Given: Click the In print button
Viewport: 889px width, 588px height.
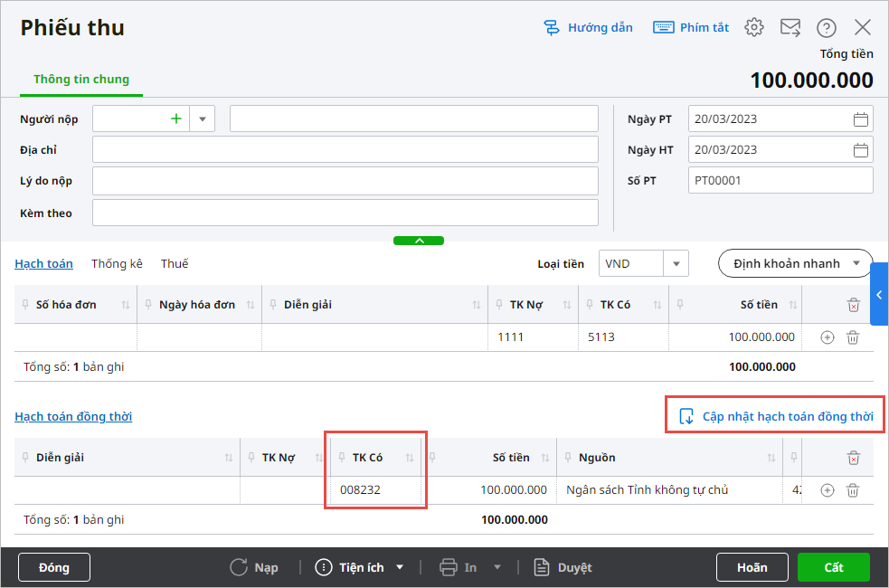Looking at the screenshot, I should pos(459,567).
